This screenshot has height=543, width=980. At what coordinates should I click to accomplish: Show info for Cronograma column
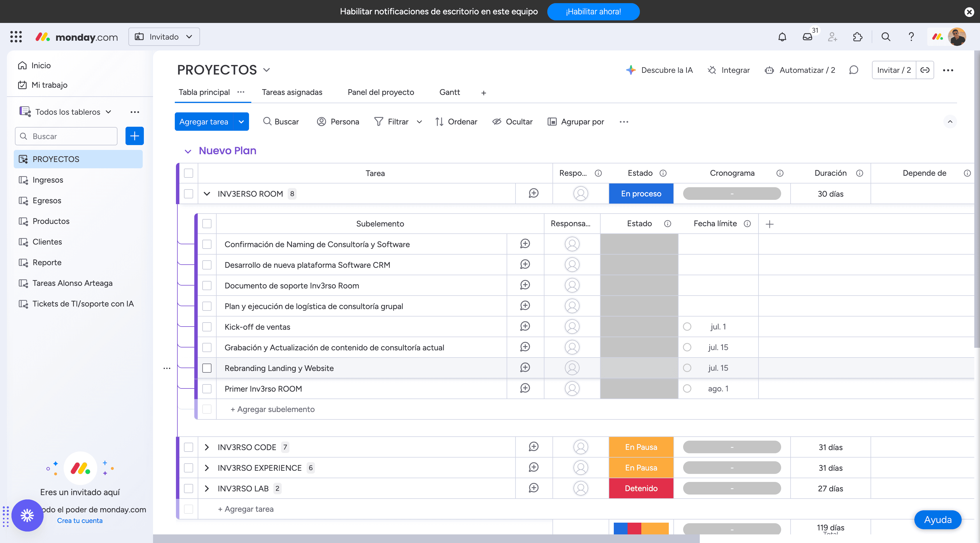point(780,173)
